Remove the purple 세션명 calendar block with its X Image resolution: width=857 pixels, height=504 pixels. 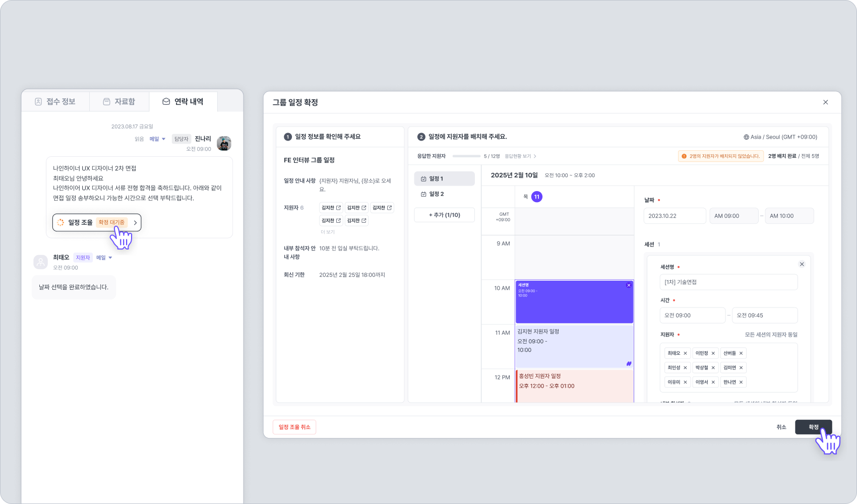pyautogui.click(x=629, y=285)
